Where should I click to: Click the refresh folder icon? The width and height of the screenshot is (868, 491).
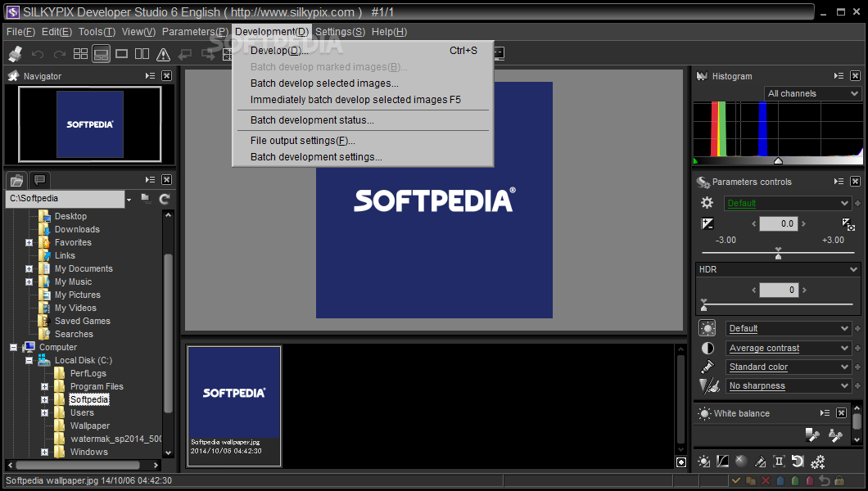(165, 199)
